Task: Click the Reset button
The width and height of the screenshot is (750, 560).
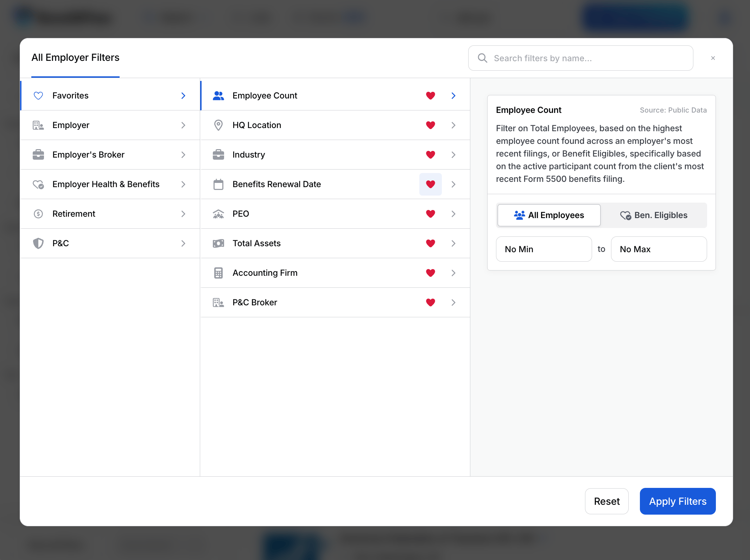Action: tap(607, 501)
